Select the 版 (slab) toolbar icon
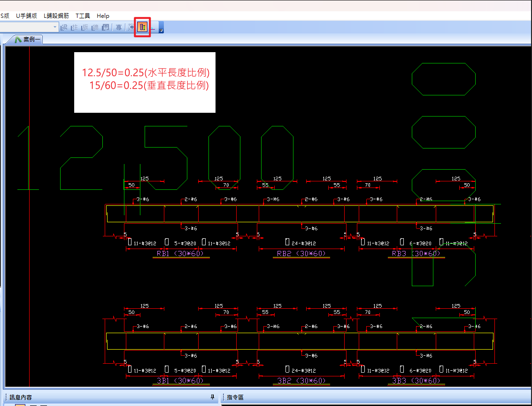The height and width of the screenshot is (406, 532). point(85,28)
